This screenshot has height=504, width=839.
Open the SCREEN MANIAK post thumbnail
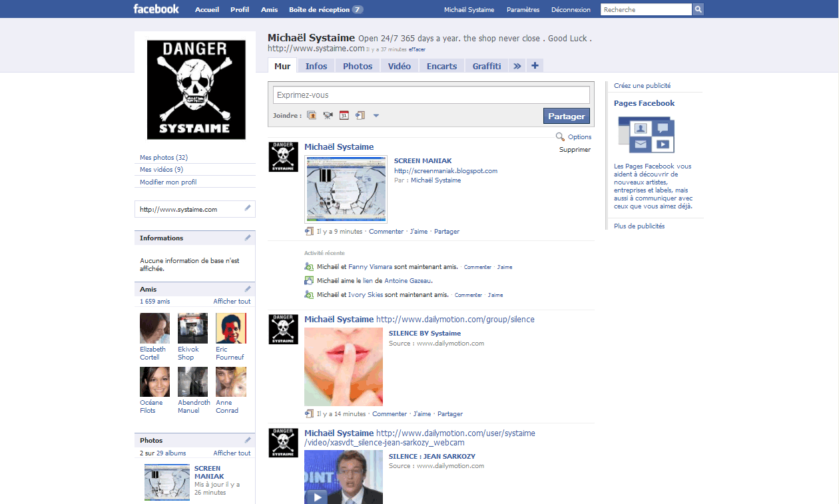pos(346,189)
